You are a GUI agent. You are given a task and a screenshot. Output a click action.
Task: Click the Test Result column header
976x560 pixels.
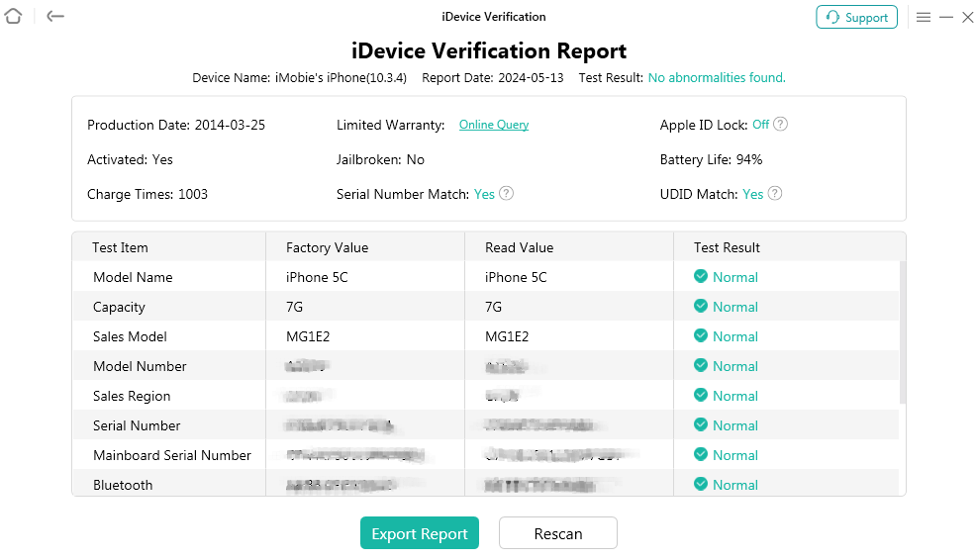[727, 247]
